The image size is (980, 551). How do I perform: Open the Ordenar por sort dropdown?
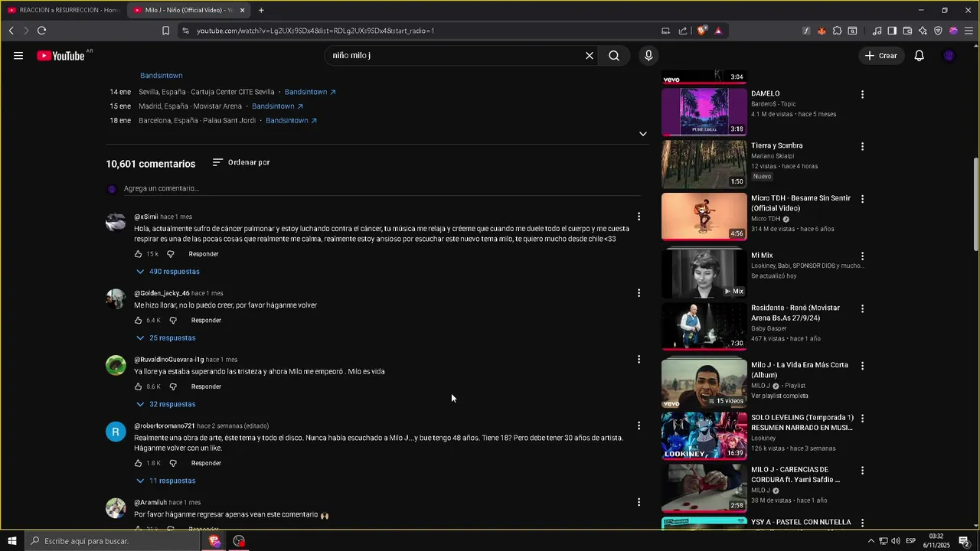[x=241, y=163]
